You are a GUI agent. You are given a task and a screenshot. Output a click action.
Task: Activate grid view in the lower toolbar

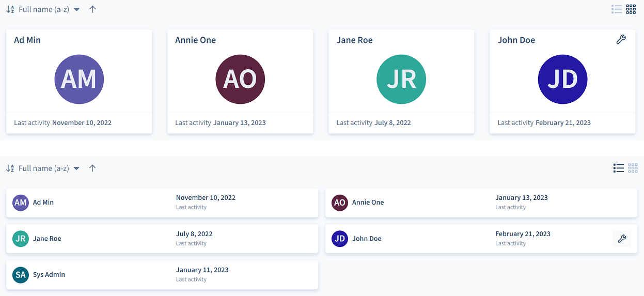[633, 168]
